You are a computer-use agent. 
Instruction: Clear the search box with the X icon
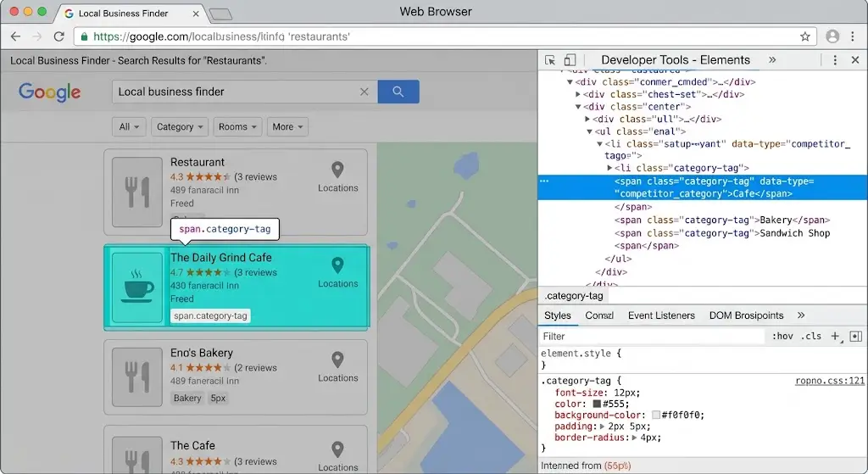[x=364, y=92]
